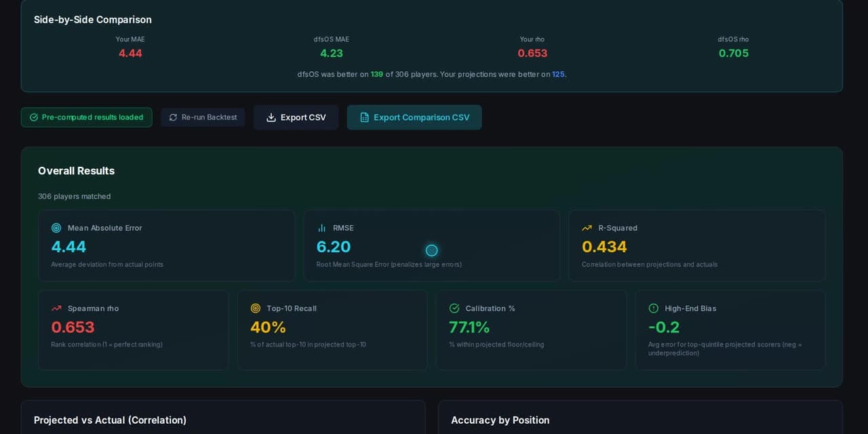The width and height of the screenshot is (868, 434).
Task: Download the Export Comparison CSV file
Action: (414, 117)
